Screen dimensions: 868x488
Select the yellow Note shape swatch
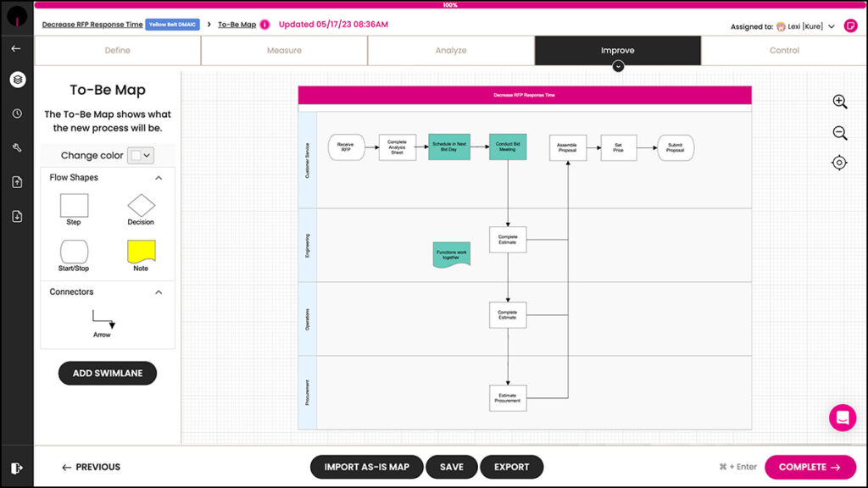140,251
